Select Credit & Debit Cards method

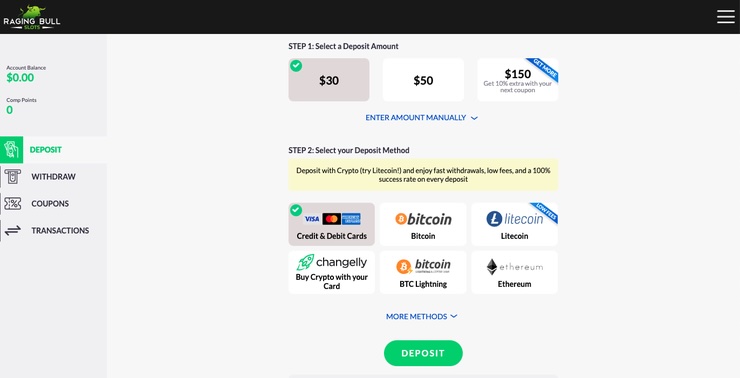pos(331,225)
